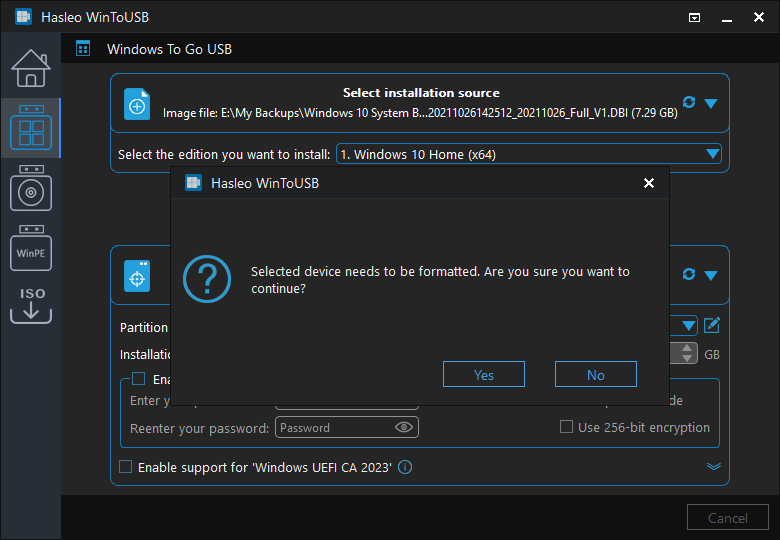Image resolution: width=780 pixels, height=540 pixels.
Task: Click the edit partition layout icon
Action: pos(712,326)
